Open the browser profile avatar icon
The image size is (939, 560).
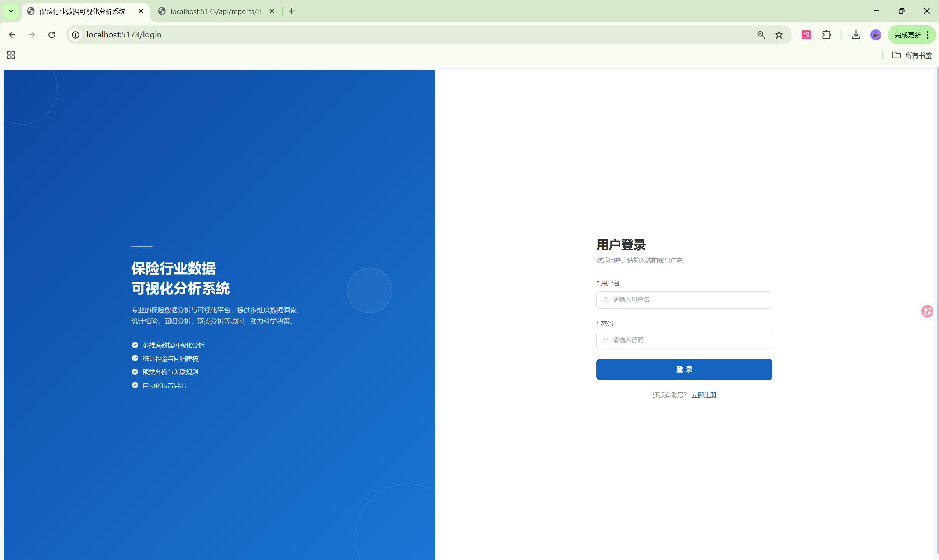pyautogui.click(x=875, y=34)
